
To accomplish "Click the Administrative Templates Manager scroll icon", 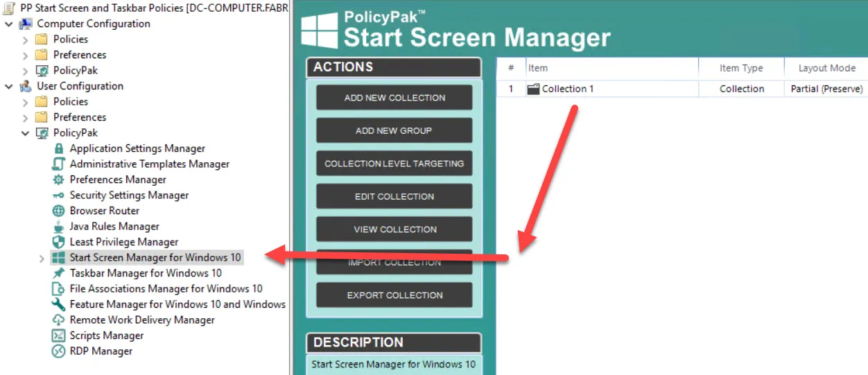I will (59, 164).
